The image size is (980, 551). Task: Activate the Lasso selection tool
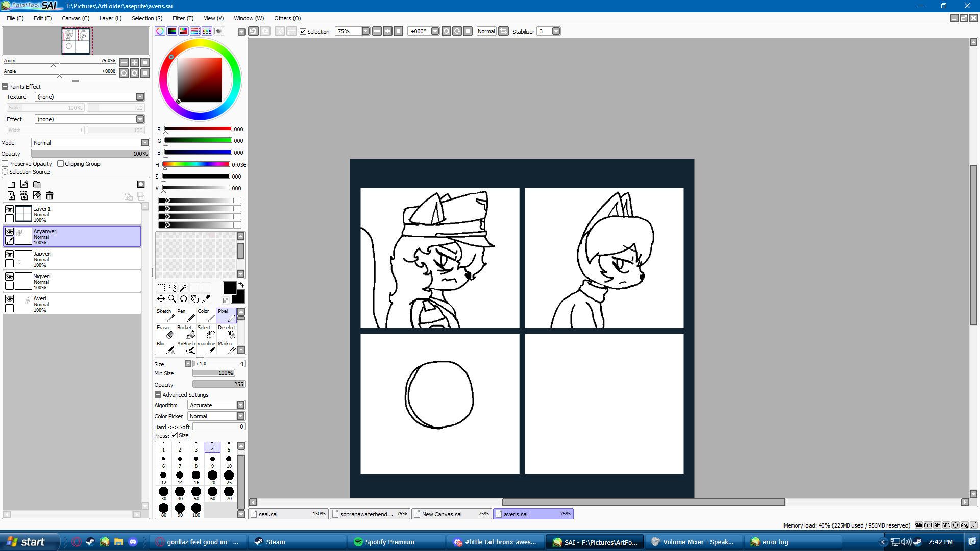coord(172,288)
